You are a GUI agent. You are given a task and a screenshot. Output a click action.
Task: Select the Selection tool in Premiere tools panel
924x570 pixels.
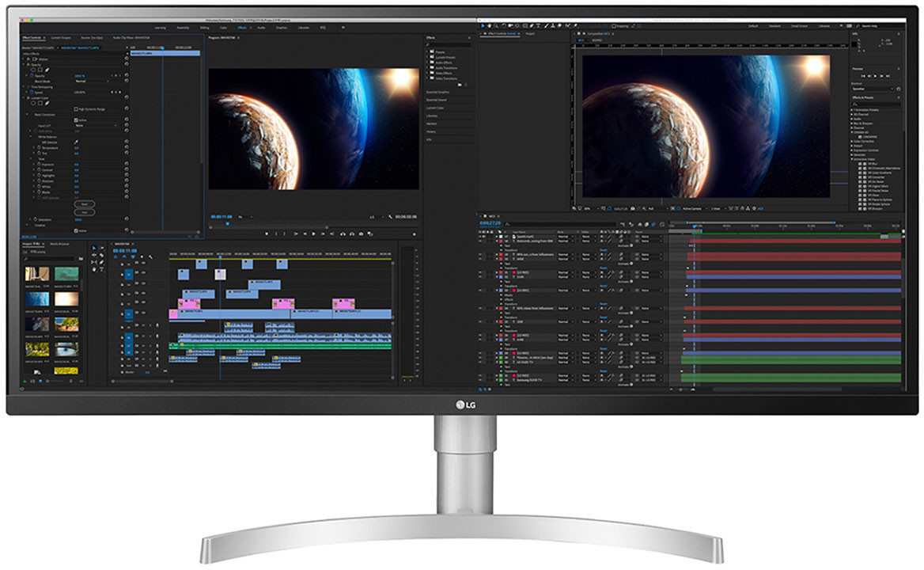94,249
